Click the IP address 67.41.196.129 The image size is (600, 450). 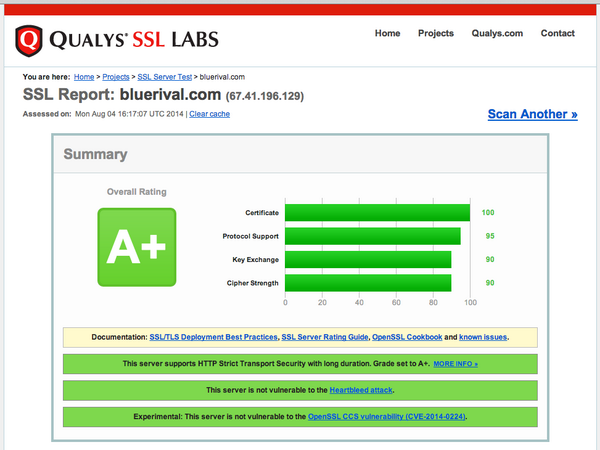[265, 96]
